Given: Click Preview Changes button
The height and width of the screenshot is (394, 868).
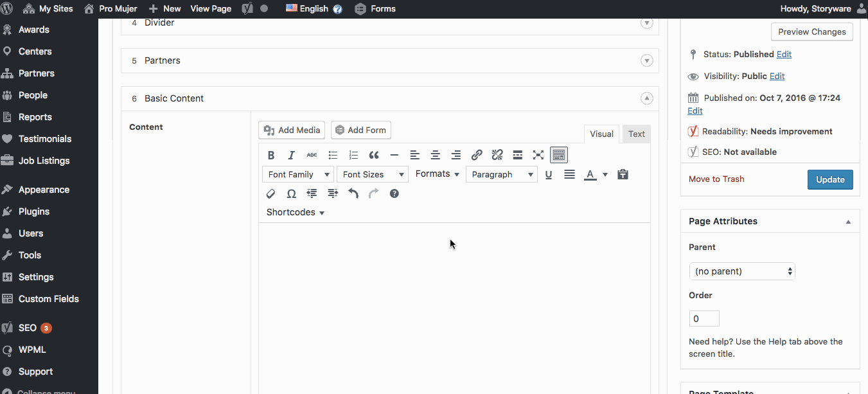Looking at the screenshot, I should tap(812, 31).
